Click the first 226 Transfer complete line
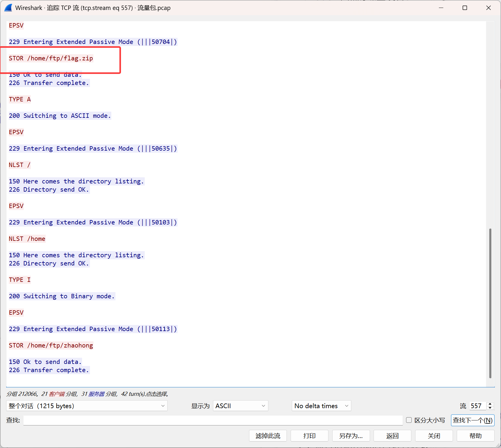Image resolution: width=501 pixels, height=448 pixels. 49,83
